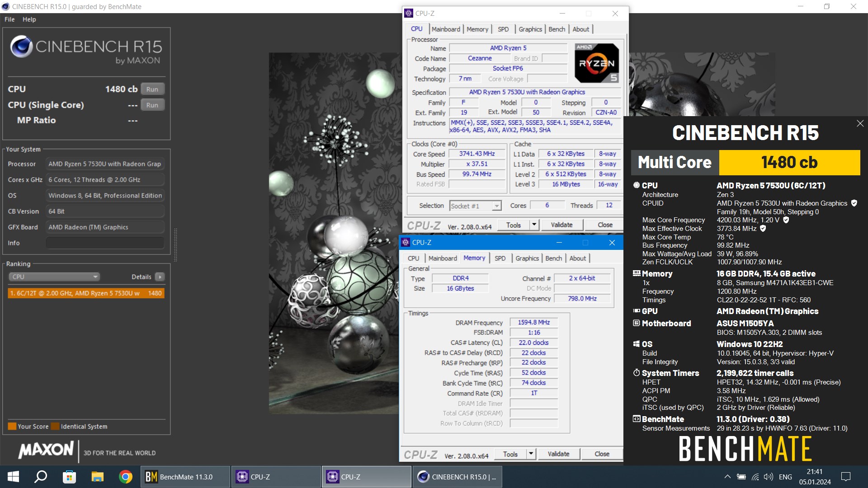The image size is (868, 488).
Task: Click Close button in lower CPU-Z window
Action: (602, 454)
